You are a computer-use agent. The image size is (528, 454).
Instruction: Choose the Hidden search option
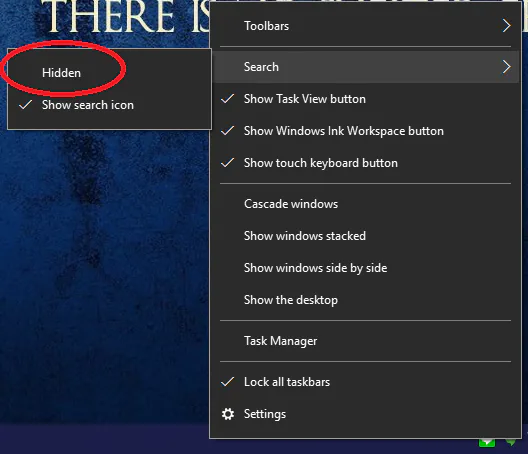tap(109, 73)
